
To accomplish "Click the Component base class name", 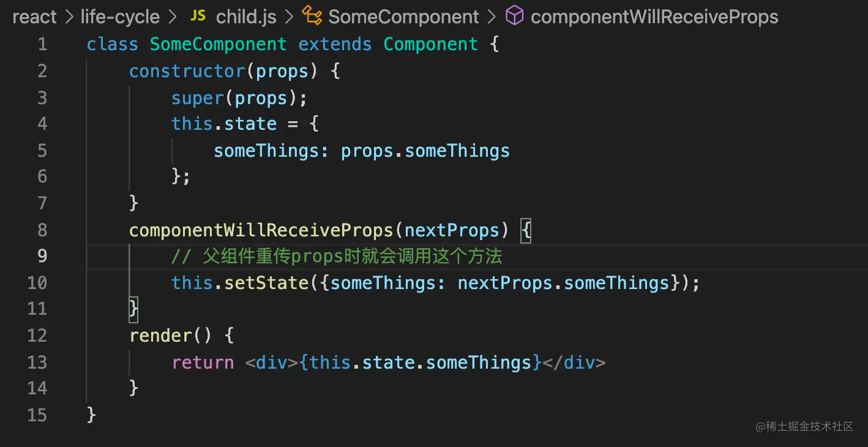I will [x=430, y=45].
